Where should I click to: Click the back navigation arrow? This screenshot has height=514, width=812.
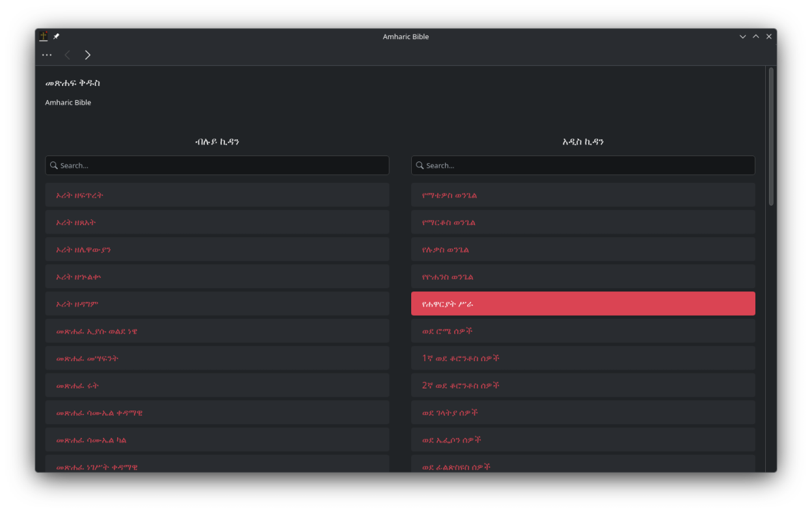(x=68, y=55)
